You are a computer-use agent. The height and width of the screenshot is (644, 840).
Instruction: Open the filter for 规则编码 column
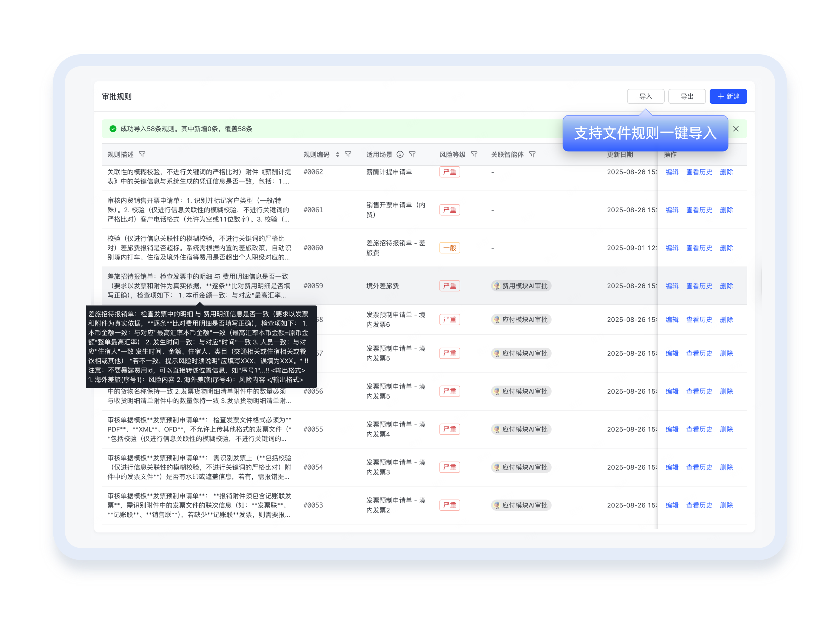click(x=348, y=154)
